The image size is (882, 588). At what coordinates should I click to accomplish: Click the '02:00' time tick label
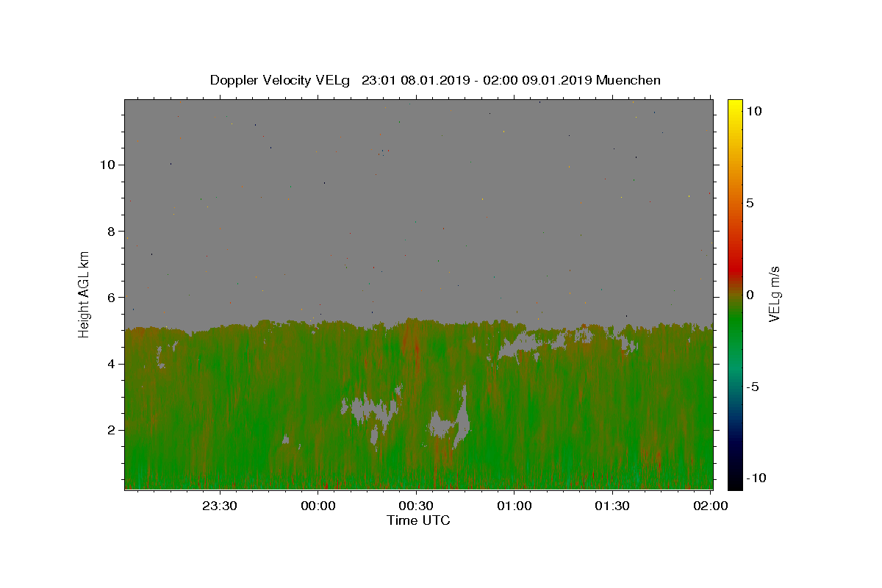711,506
